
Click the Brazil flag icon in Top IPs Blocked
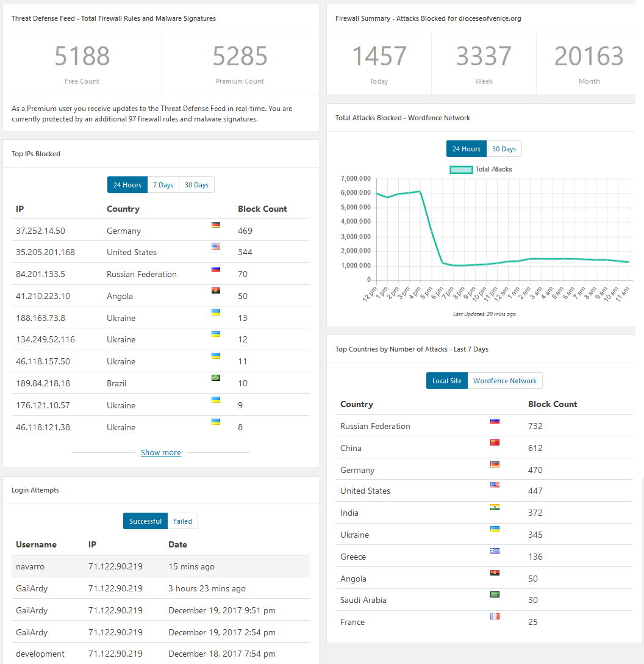216,378
